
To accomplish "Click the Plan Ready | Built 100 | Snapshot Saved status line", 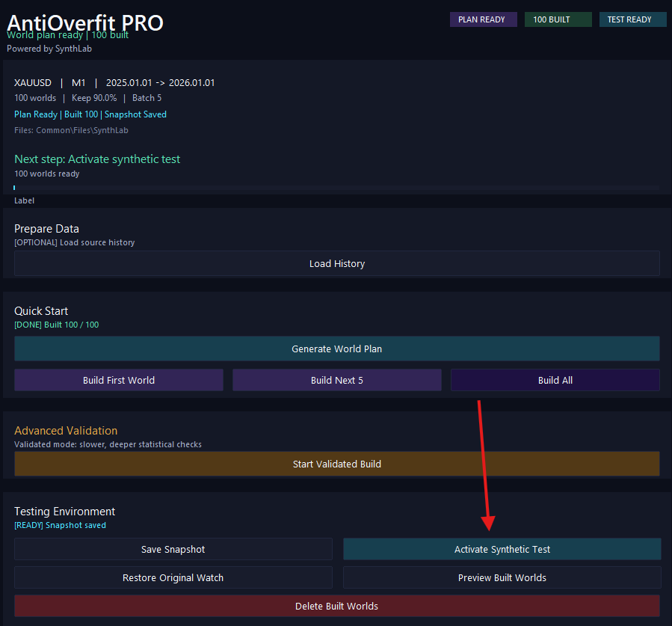I will click(90, 114).
